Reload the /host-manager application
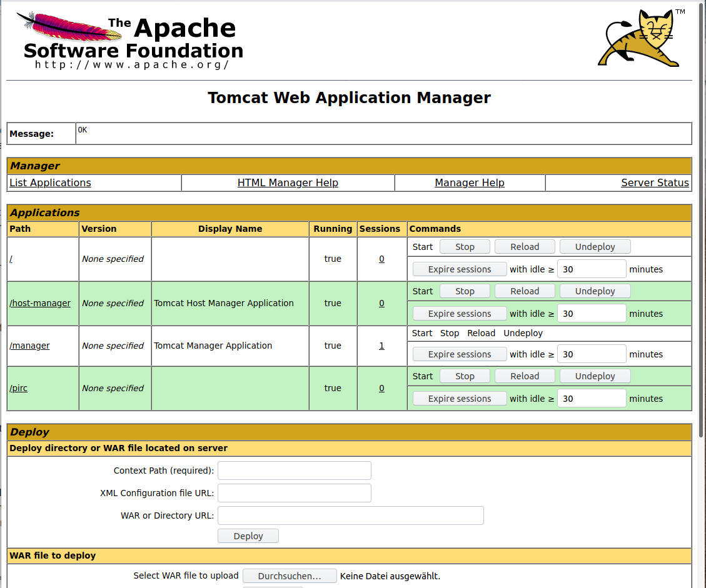This screenshot has height=588, width=706. tap(525, 291)
